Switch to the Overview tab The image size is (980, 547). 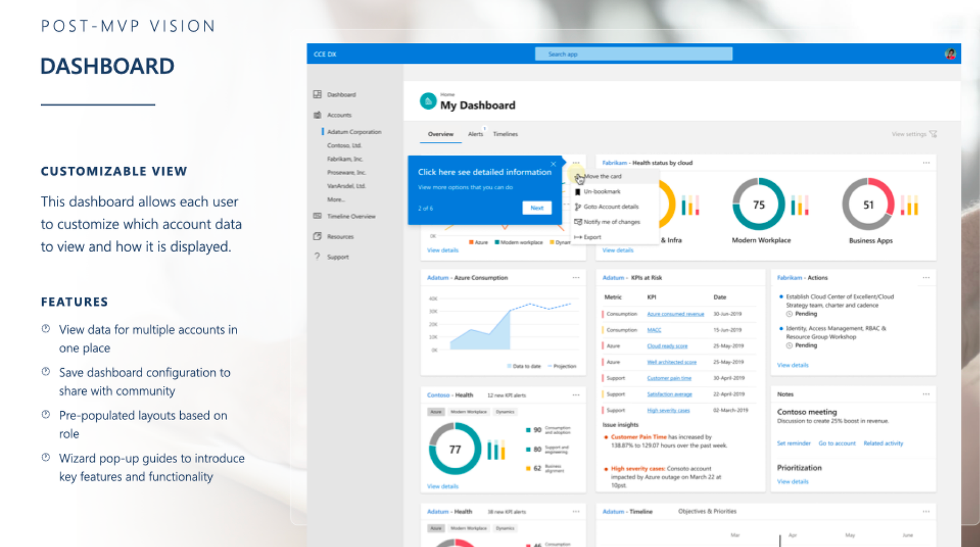[x=440, y=134]
